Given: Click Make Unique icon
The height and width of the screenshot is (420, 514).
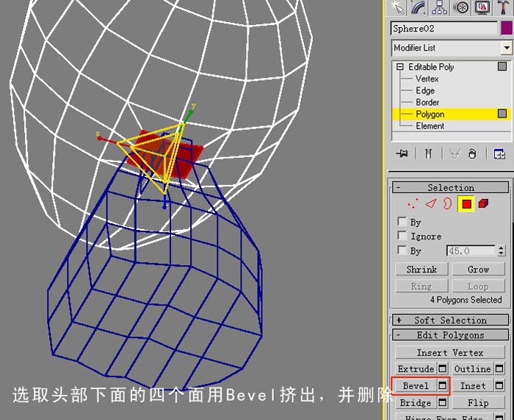Looking at the screenshot, I should click(x=455, y=153).
